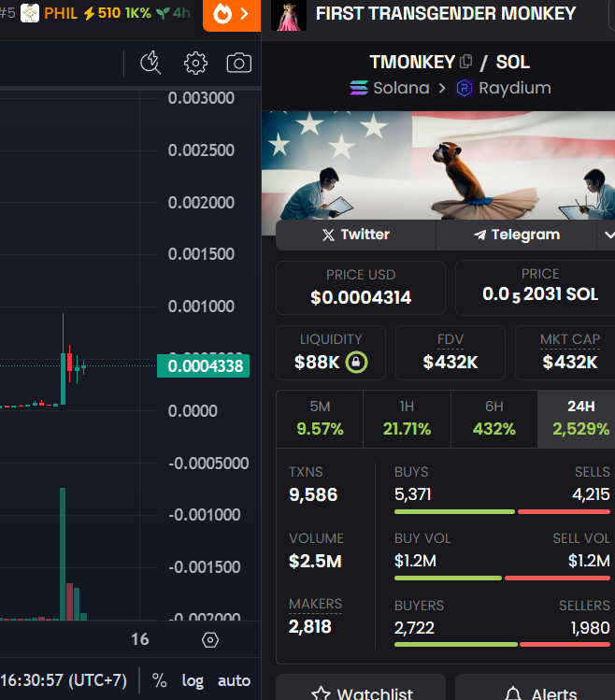
Task: Select the 1H timeframe tab
Action: coord(407,419)
